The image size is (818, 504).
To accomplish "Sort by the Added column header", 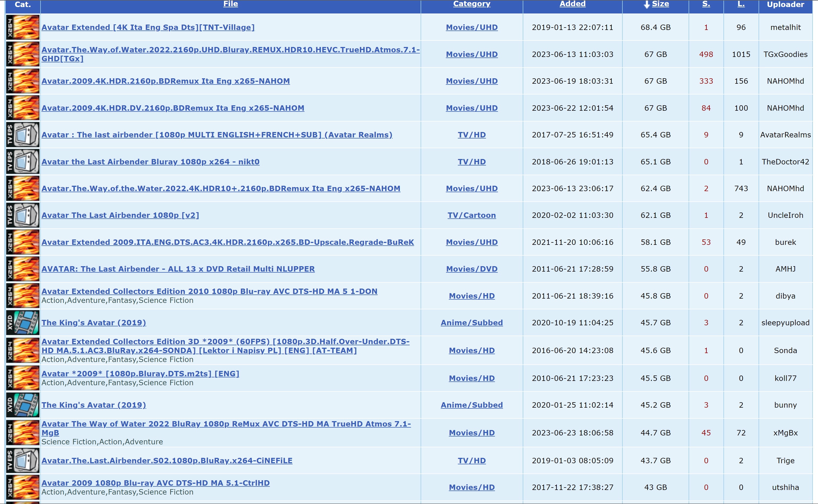I will [572, 4].
